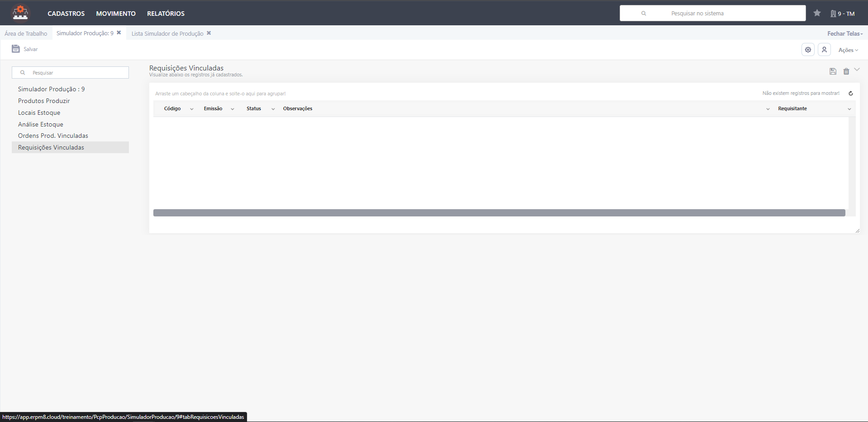Select Ordens Prod. Vinculadas in sidebar

(x=70, y=136)
